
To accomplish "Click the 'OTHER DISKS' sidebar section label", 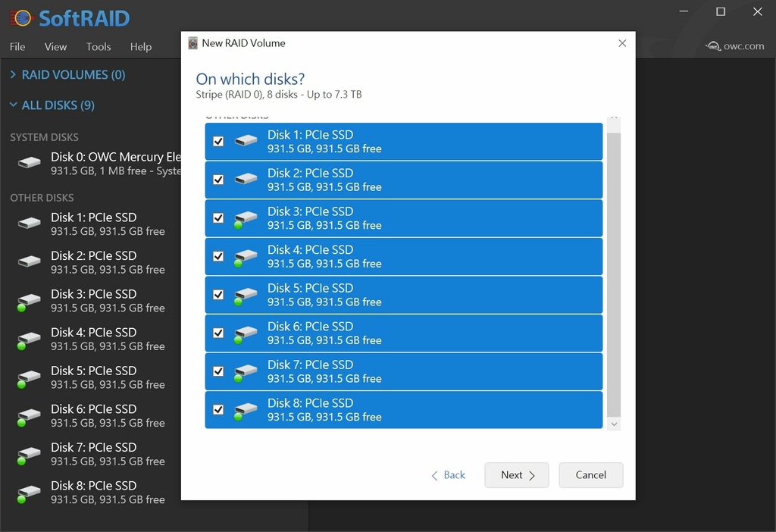I will pyautogui.click(x=42, y=198).
